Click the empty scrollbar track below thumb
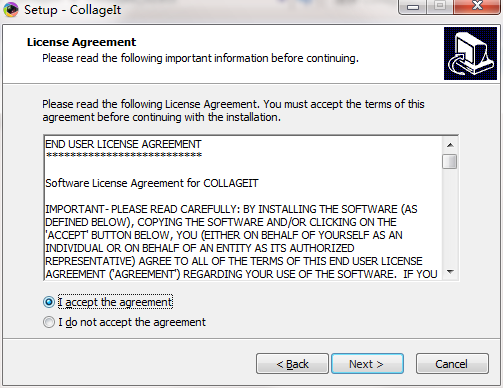This screenshot has width=503, height=388. 450,217
